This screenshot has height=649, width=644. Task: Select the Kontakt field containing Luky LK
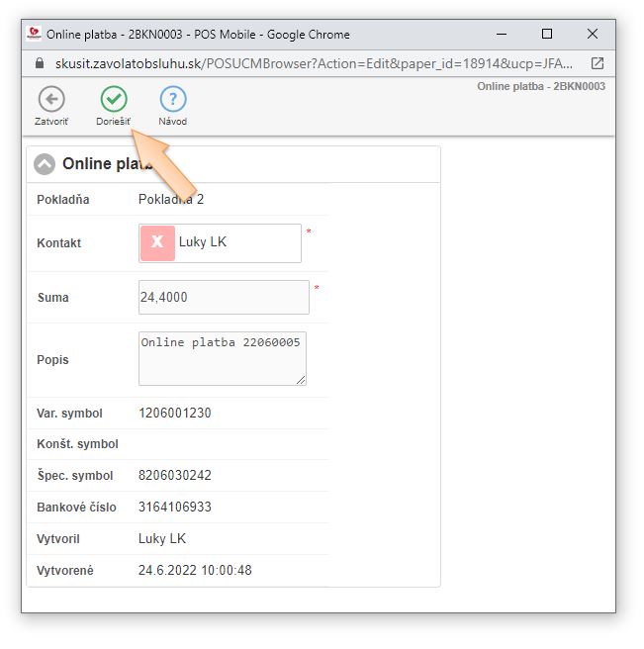(x=237, y=242)
